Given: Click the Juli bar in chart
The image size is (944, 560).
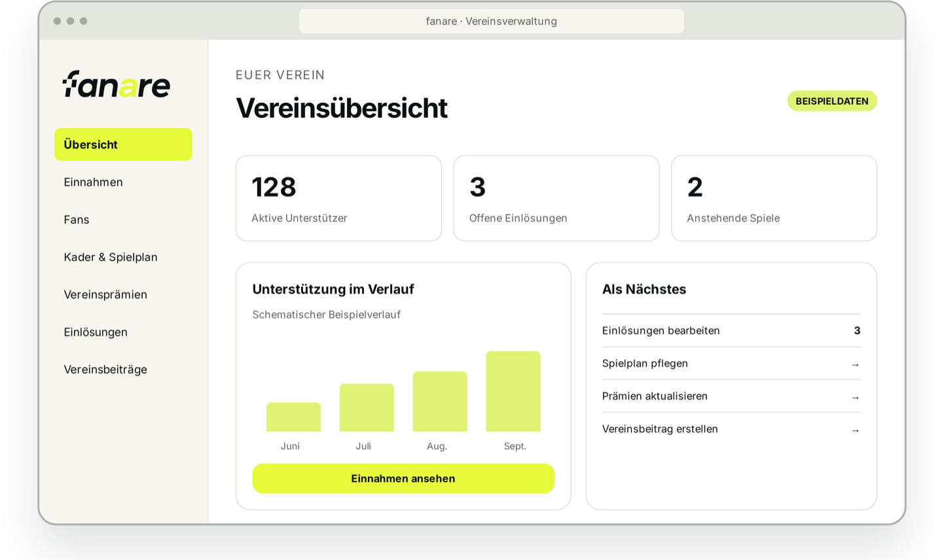Looking at the screenshot, I should 367,408.
